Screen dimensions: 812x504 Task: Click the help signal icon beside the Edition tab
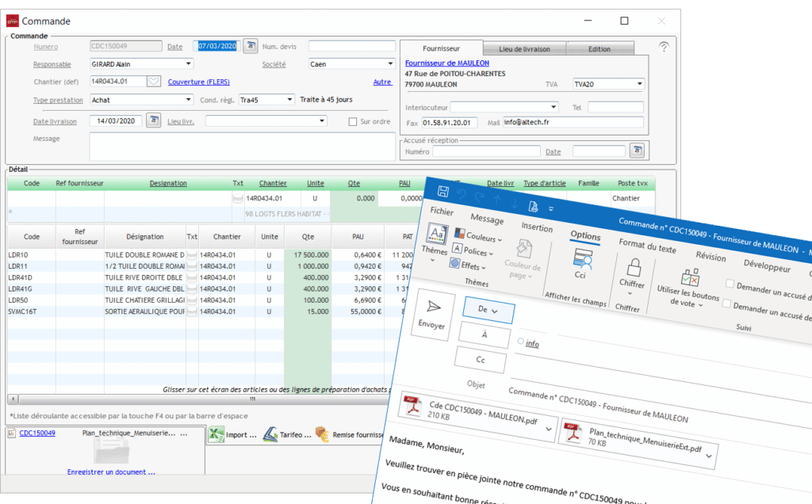664,47
